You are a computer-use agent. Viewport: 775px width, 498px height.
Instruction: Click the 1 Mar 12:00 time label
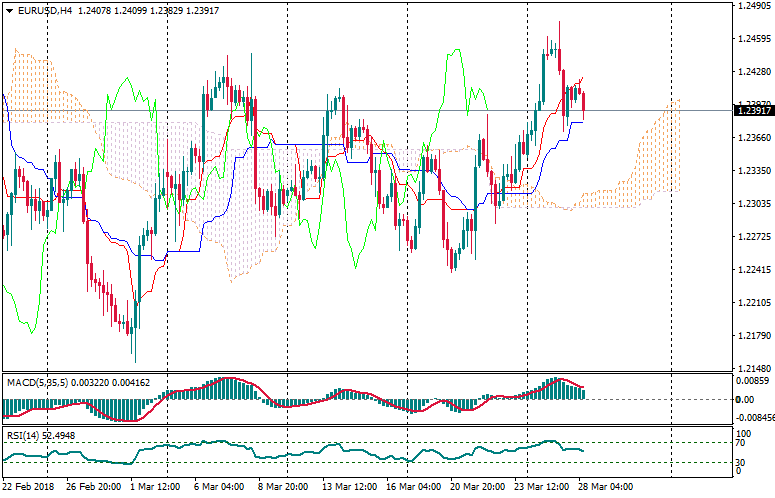153,488
